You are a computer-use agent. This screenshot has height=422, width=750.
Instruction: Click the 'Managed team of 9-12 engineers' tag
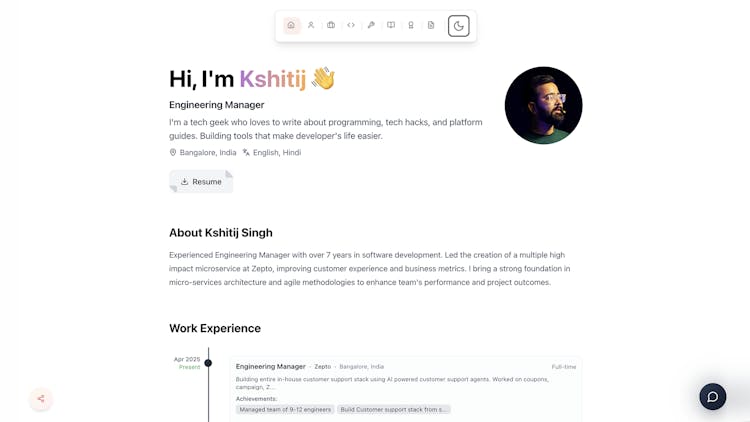285,409
